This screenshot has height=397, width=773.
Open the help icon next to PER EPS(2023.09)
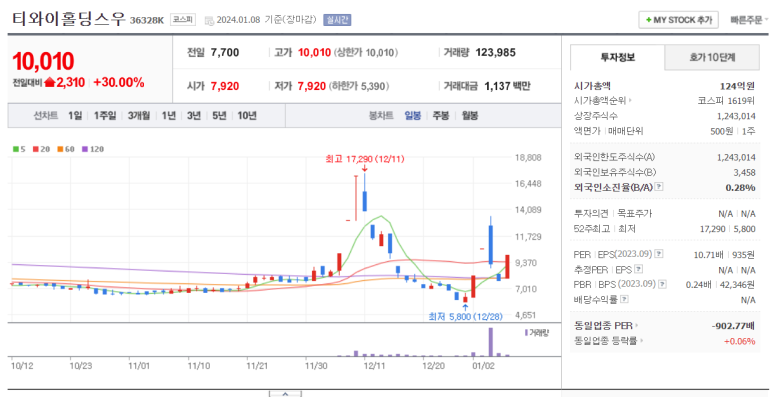659,253
